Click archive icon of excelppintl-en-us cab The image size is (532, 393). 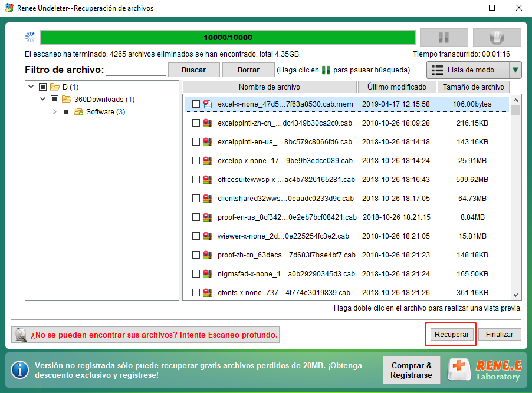(x=208, y=142)
